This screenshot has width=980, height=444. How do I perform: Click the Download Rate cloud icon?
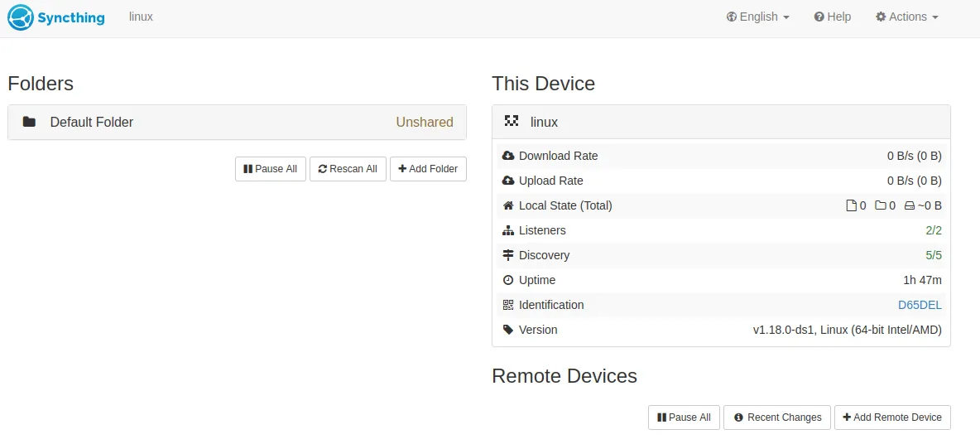point(508,156)
